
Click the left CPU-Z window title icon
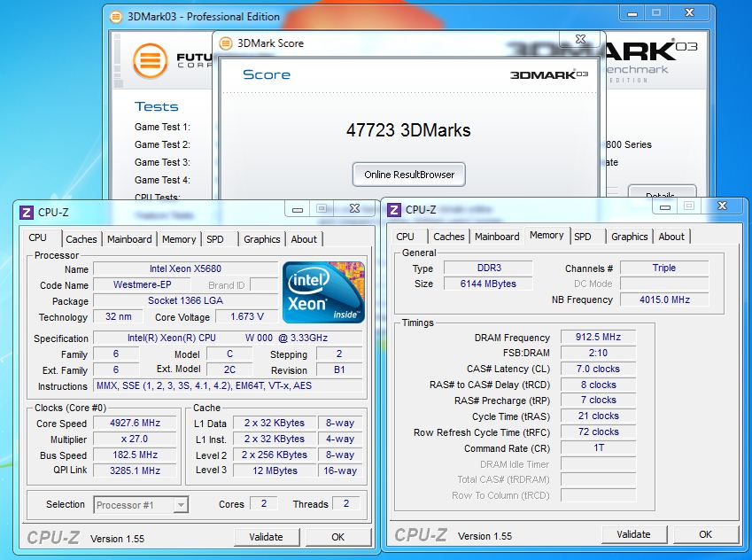click(27, 213)
